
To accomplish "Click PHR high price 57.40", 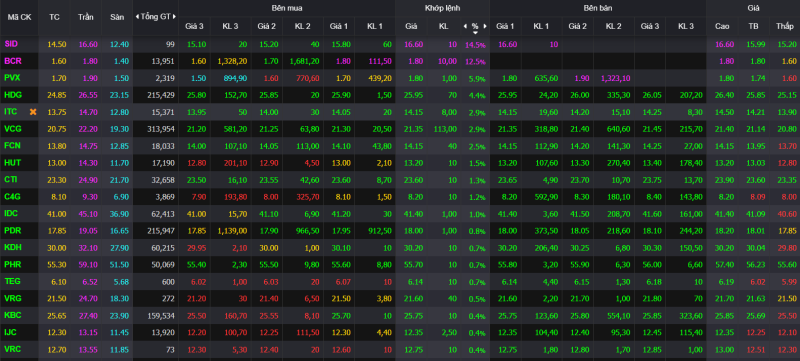I will 723,264.
